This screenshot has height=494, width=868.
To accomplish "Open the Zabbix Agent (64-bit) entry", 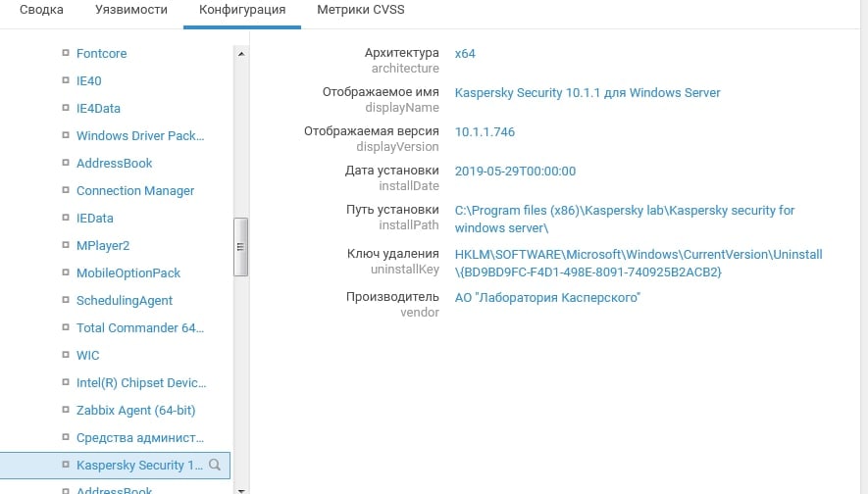I will tap(135, 411).
